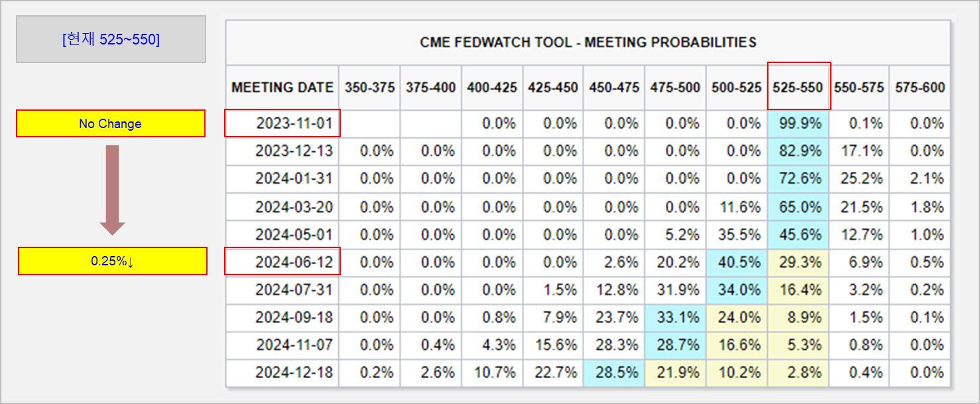Click the yellow 'No Change' label
This screenshot has height=404, width=980.
coord(111,123)
